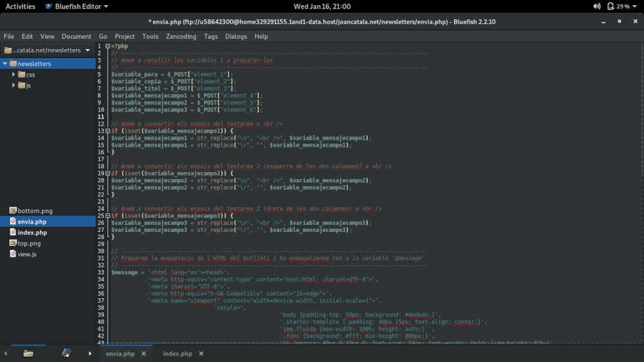Select the css folder icon
This screenshot has width=644, height=362.
click(x=22, y=74)
